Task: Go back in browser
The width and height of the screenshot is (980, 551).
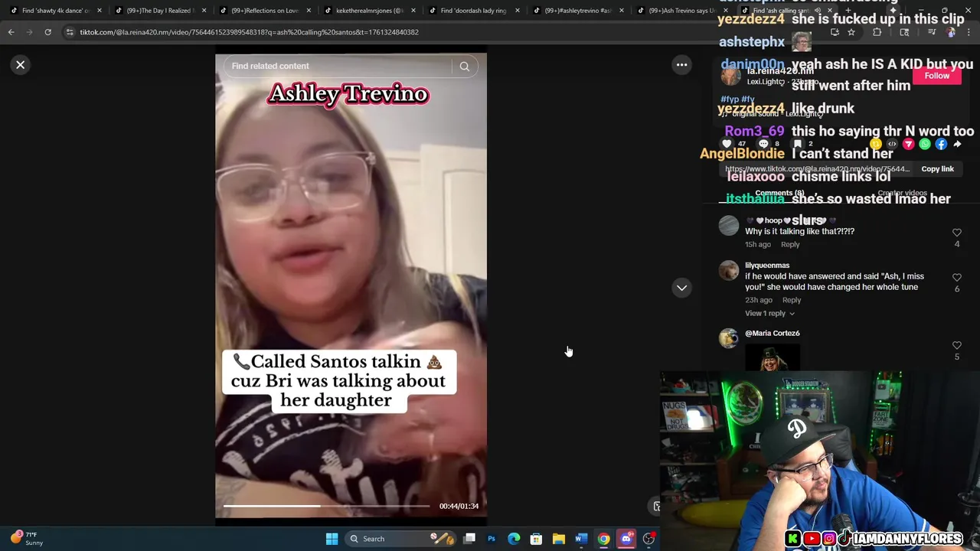Action: pyautogui.click(x=11, y=32)
